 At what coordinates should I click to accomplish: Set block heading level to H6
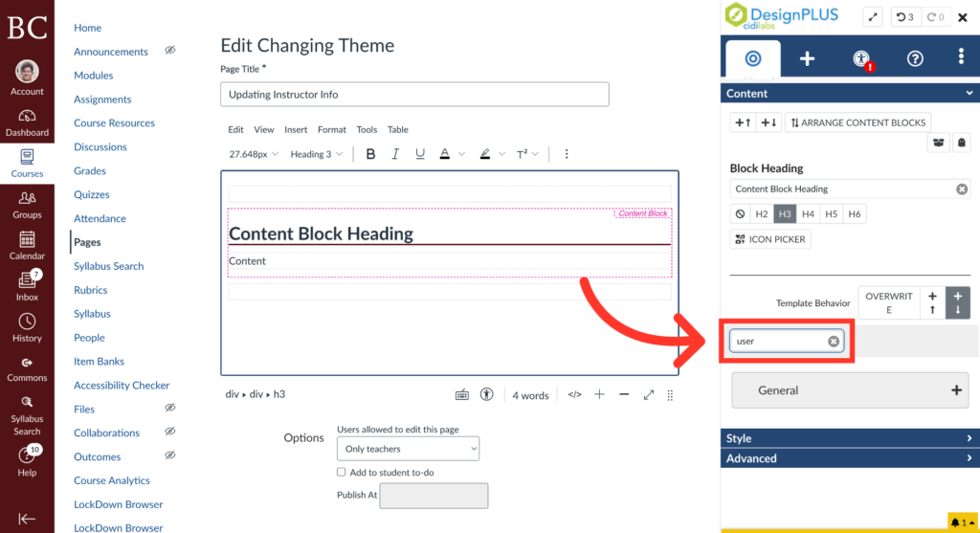click(x=855, y=213)
